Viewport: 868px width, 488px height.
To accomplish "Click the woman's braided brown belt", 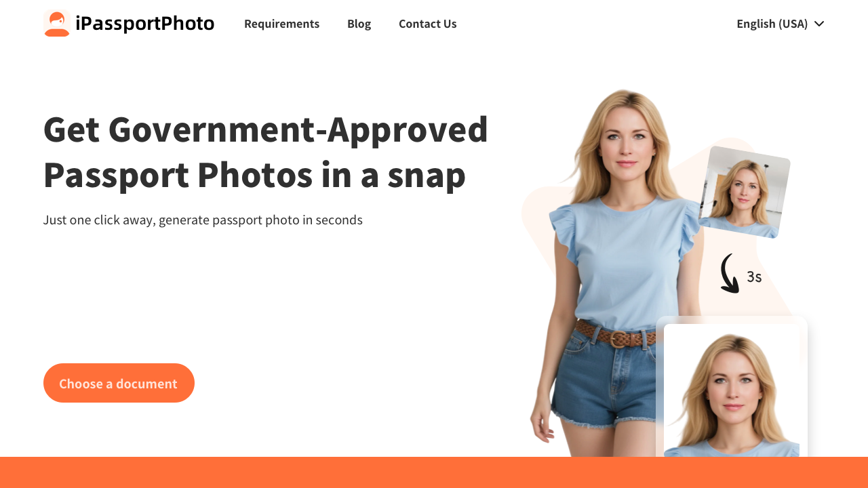I will coord(614,336).
